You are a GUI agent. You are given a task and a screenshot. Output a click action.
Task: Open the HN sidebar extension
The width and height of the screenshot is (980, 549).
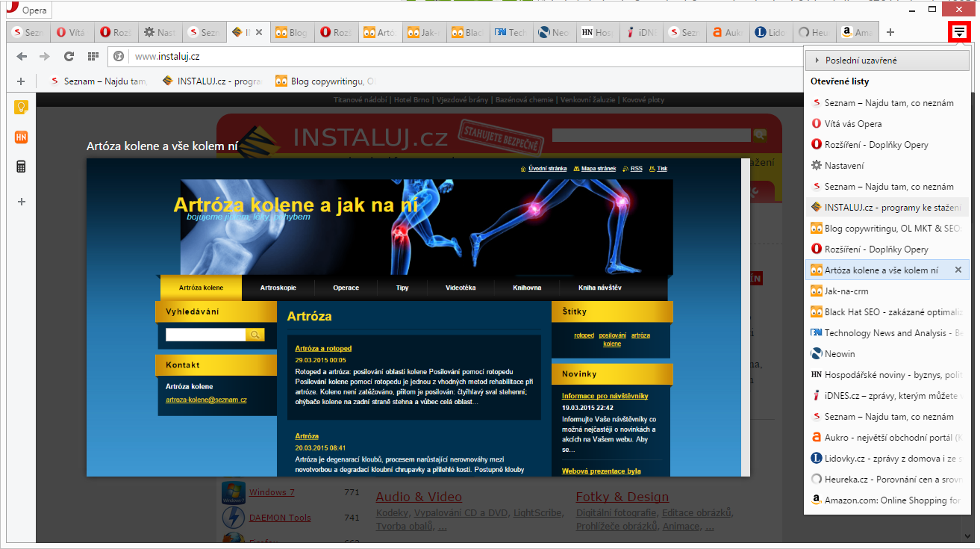coord(21,137)
